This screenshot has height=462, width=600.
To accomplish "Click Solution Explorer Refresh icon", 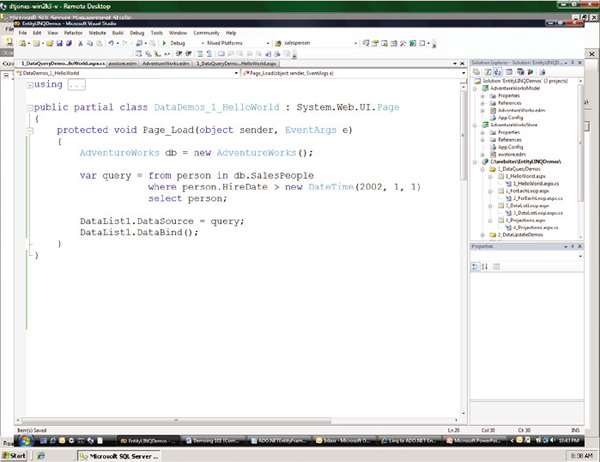I will pyautogui.click(x=488, y=72).
